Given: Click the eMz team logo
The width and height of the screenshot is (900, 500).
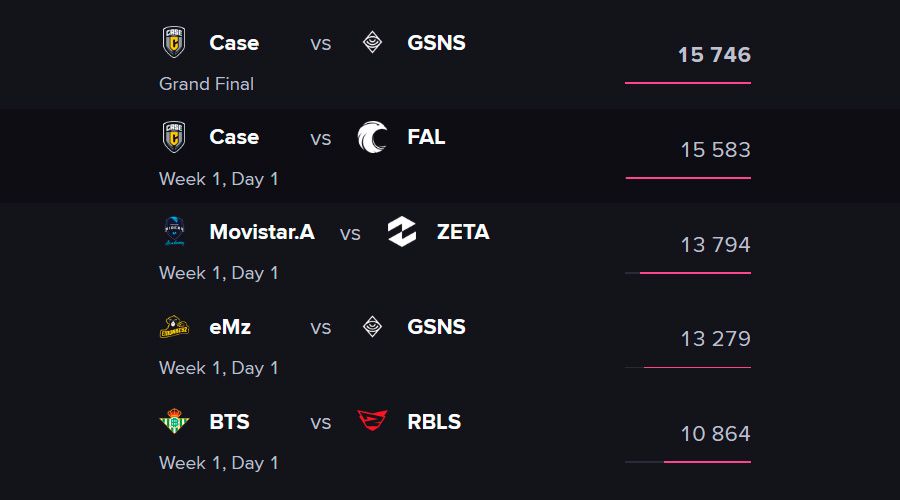Looking at the screenshot, I should click(x=174, y=327).
